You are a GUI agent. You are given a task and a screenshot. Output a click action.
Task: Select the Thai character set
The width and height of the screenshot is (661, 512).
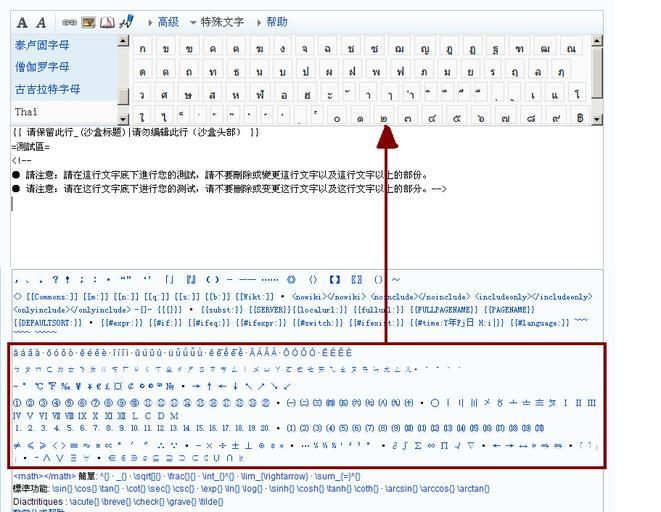click(x=26, y=111)
